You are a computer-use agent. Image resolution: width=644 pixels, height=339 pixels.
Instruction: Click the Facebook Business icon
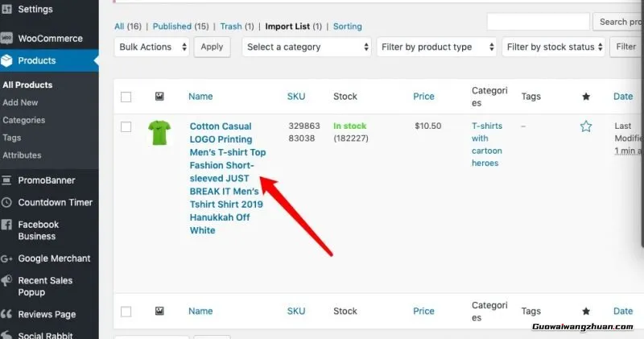coord(7,225)
